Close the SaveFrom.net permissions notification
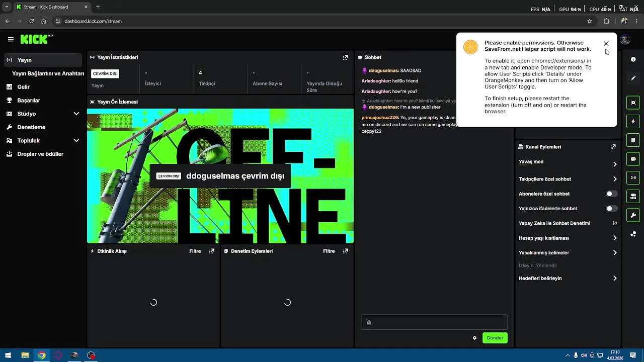The height and width of the screenshot is (362, 644). coord(606,44)
